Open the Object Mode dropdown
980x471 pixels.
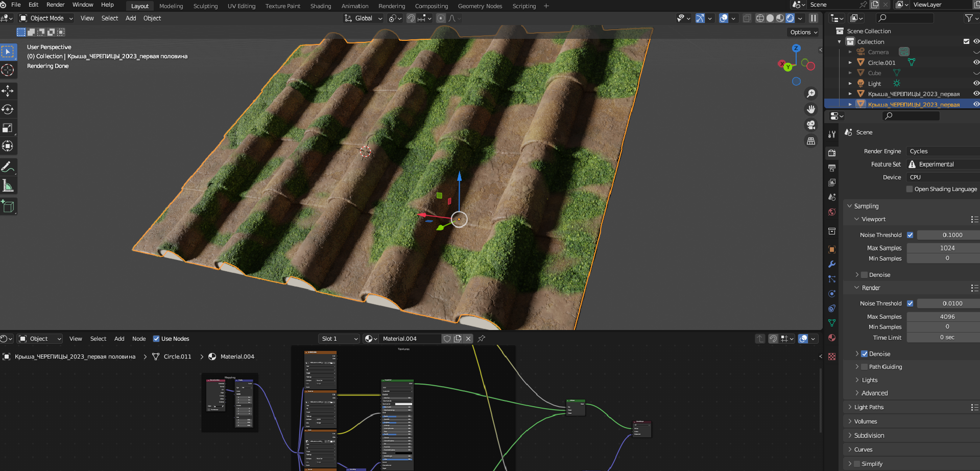46,18
